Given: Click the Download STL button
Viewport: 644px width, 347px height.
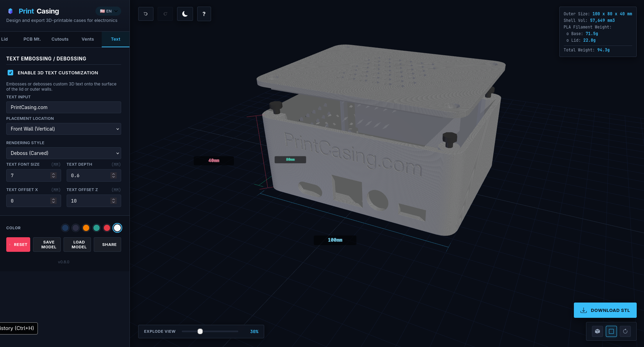Looking at the screenshot, I should click(605, 310).
